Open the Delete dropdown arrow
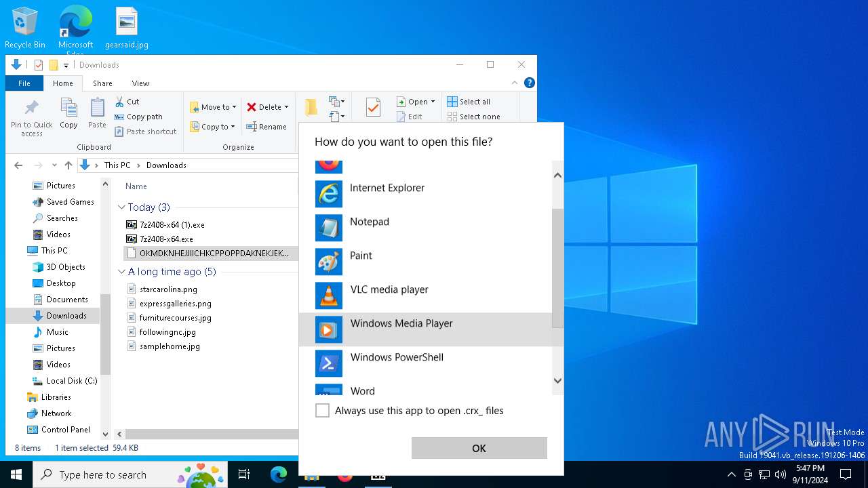The image size is (868, 488). (286, 107)
